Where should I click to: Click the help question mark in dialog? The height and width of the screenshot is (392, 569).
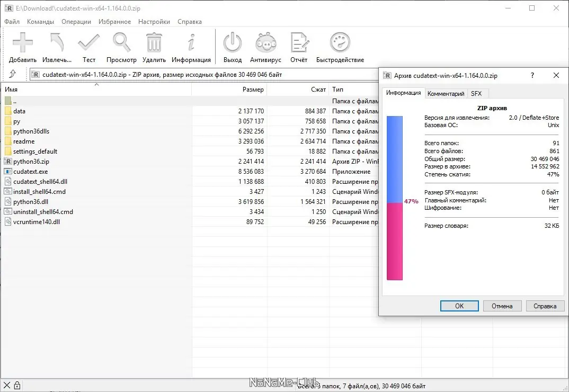532,75
